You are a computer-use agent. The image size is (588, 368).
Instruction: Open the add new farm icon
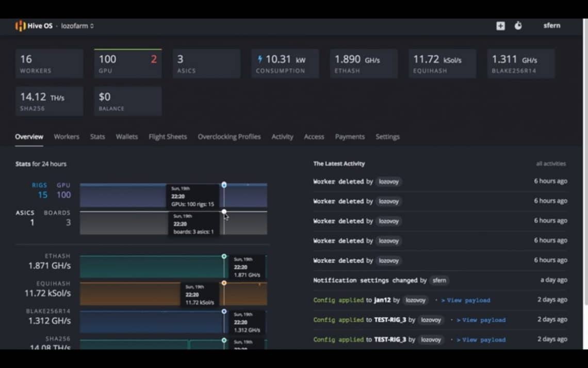(x=500, y=25)
